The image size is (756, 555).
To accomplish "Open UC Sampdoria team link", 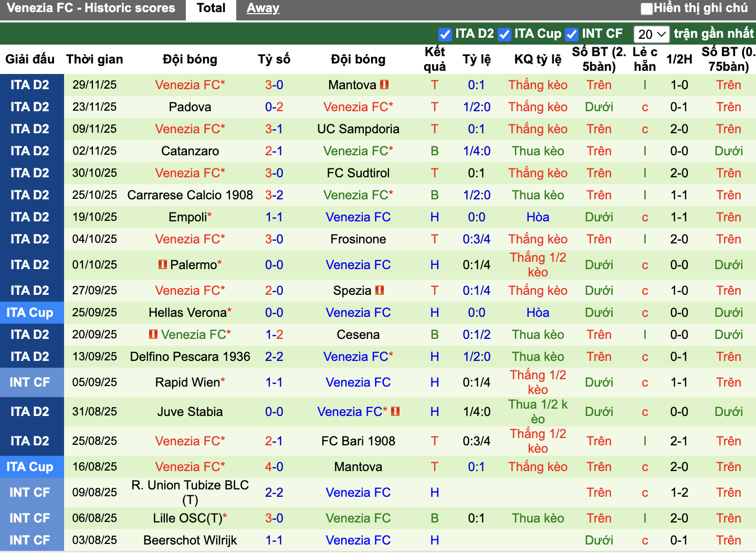I will (358, 129).
